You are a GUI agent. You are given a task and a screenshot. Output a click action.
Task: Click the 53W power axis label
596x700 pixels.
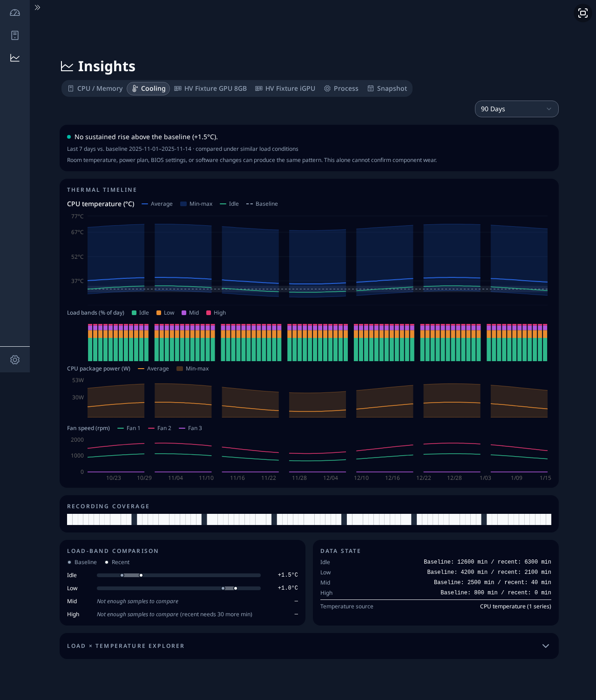(78, 380)
